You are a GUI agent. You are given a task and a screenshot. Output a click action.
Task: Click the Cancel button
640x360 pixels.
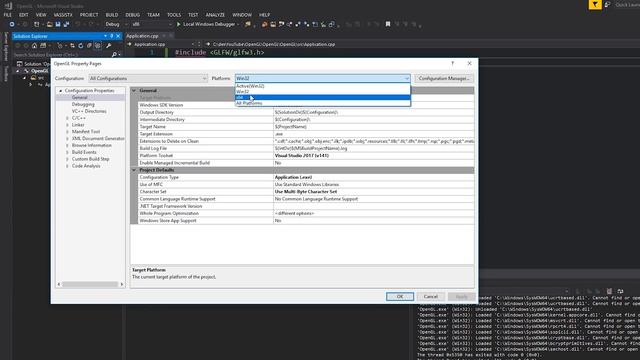pyautogui.click(x=431, y=297)
